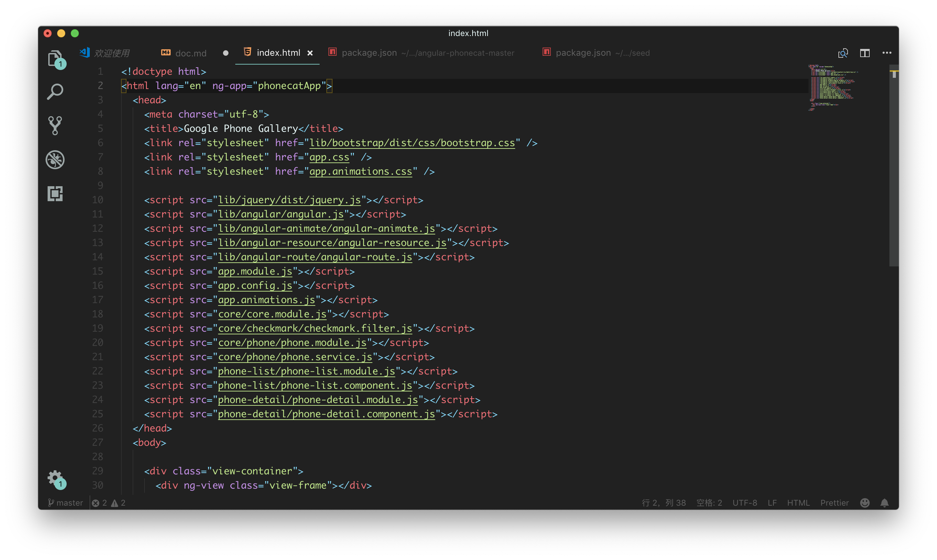Click line number 28 in gutter

click(97, 457)
